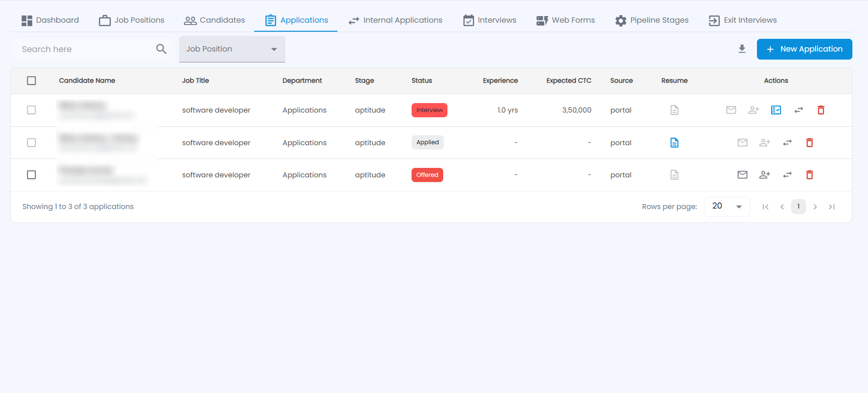
Task: Open the Web Forms tab
Action: point(565,20)
